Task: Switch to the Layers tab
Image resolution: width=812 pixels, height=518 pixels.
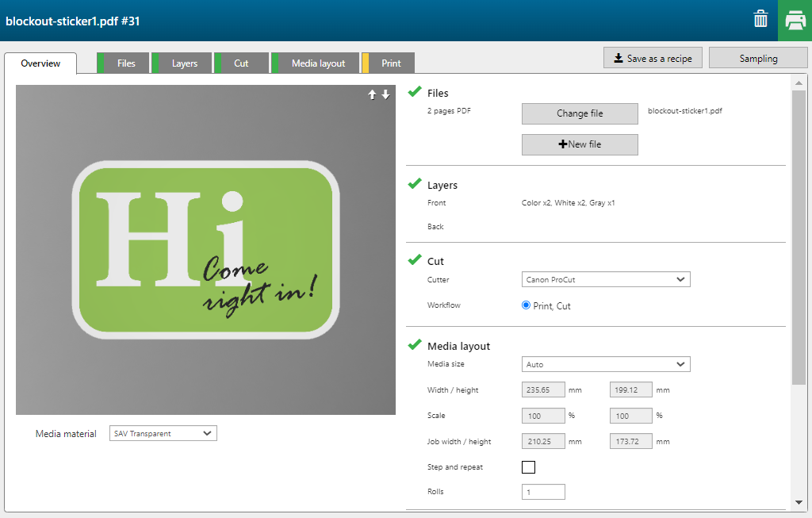Action: [184, 63]
